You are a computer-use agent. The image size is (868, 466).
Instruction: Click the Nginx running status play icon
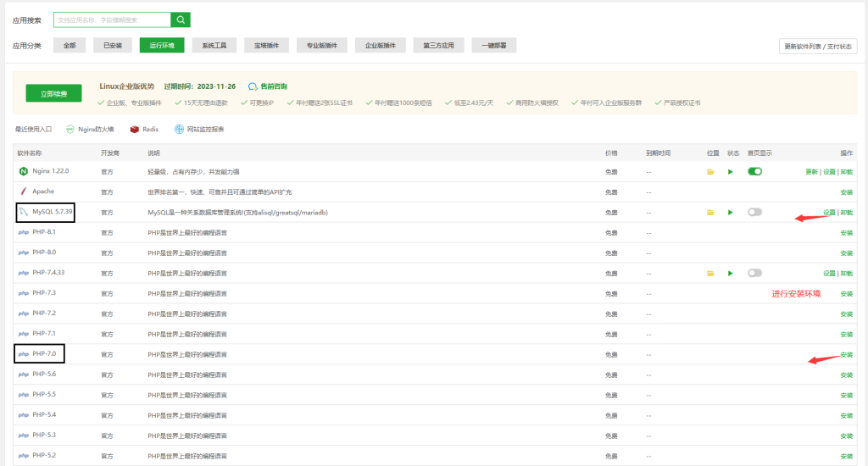pos(730,172)
